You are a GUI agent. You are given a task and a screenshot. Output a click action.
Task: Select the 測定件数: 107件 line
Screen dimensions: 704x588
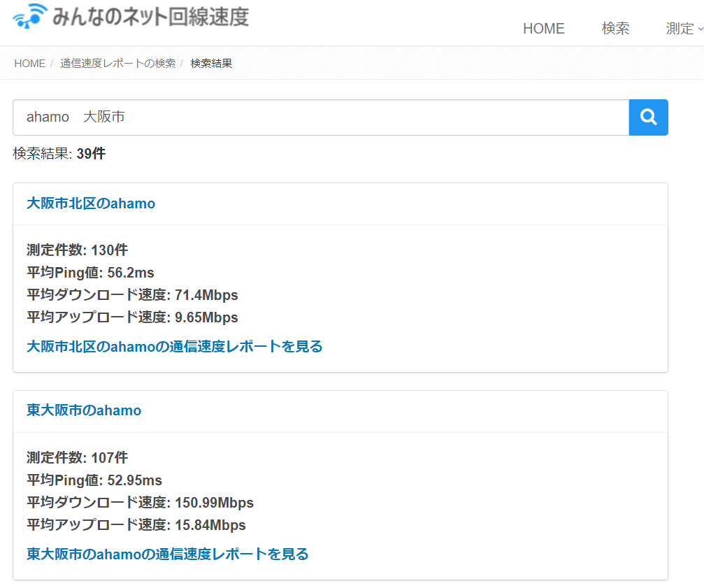pos(77,458)
